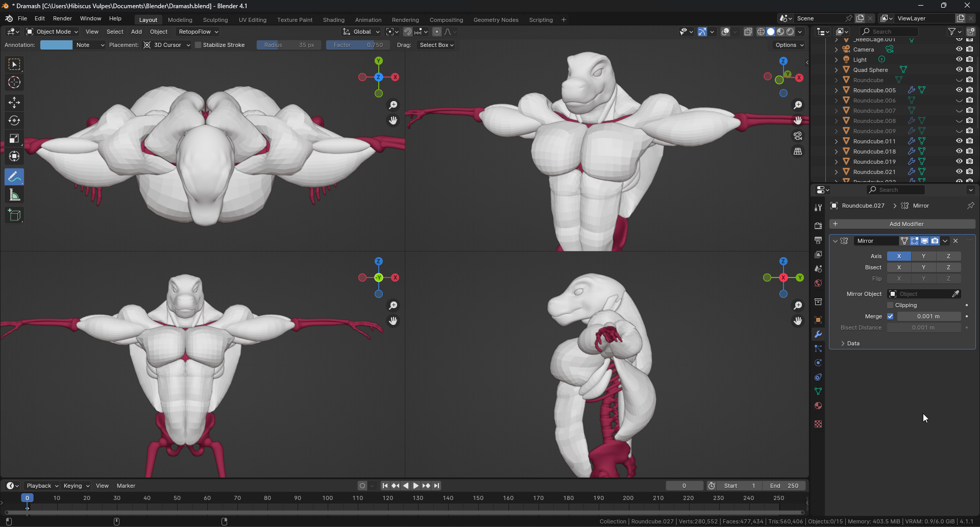
Task: Select the Select Box tool
Action: pos(14,64)
